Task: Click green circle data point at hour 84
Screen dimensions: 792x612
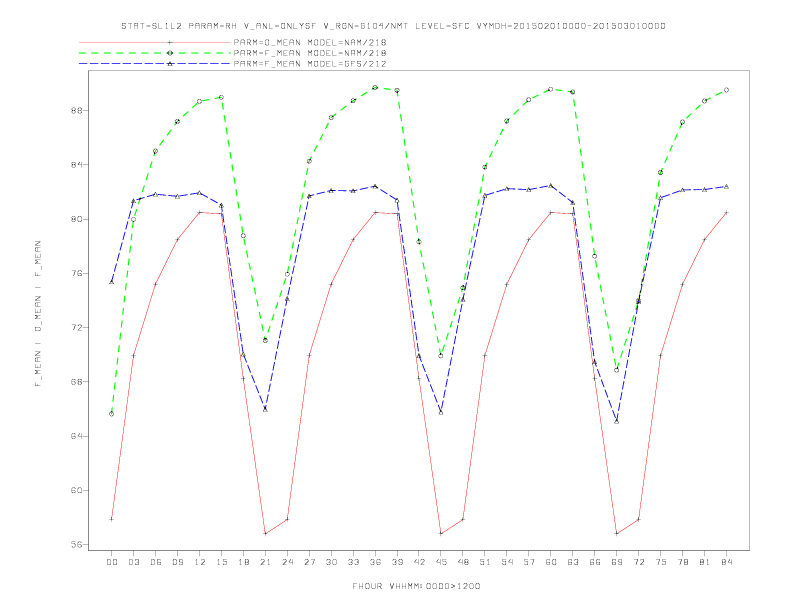Action: (726, 90)
